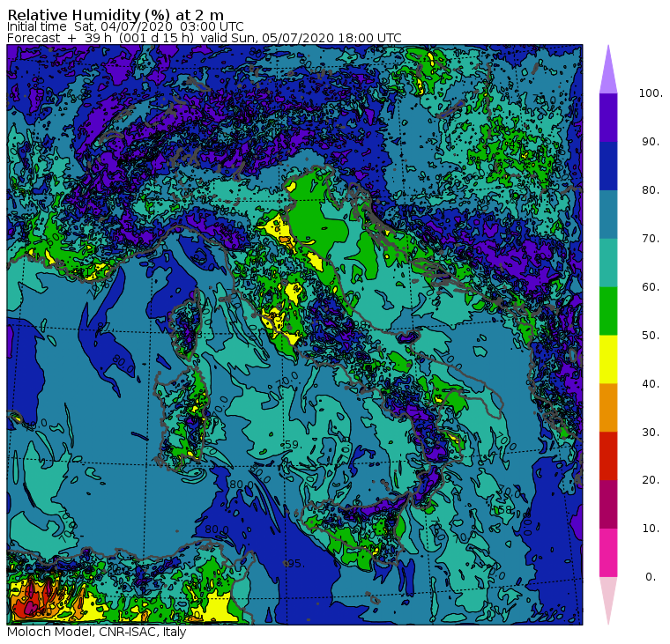The image size is (670, 644).
Task: Click the '100.' legend label
Action: tap(651, 93)
